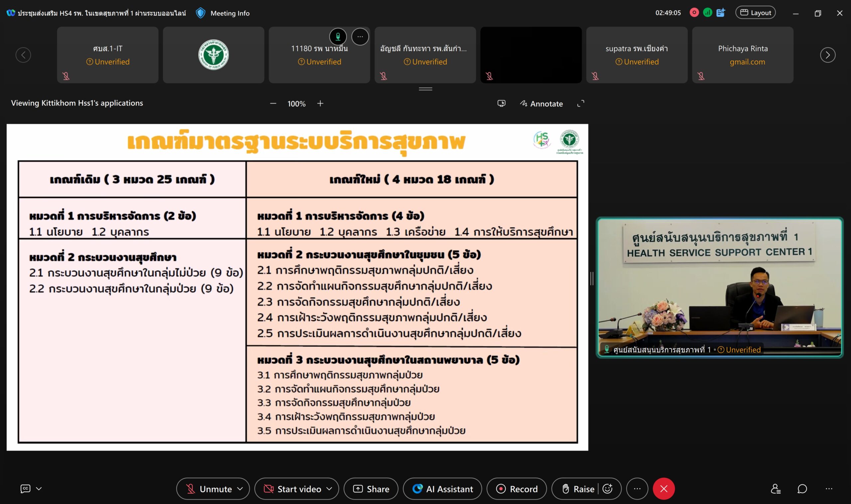The height and width of the screenshot is (504, 851).
Task: Click muted mic icon on the black video tile
Action: tap(489, 76)
